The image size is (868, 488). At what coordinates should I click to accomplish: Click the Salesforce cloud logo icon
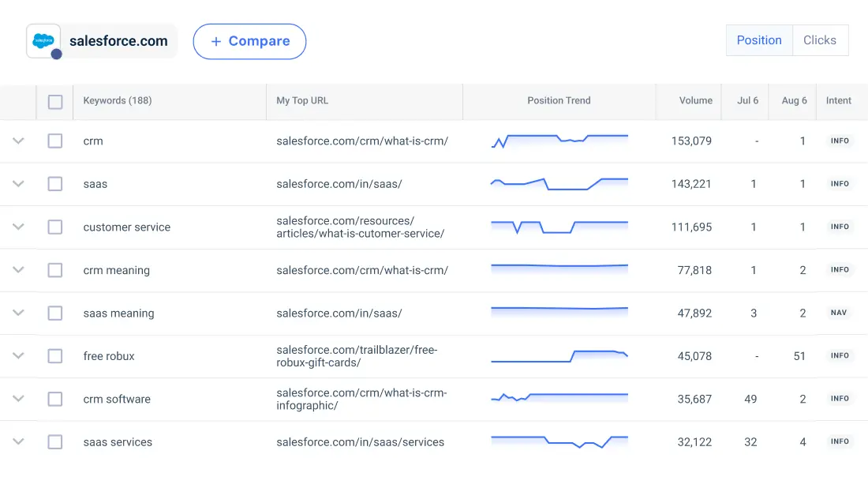pos(43,40)
